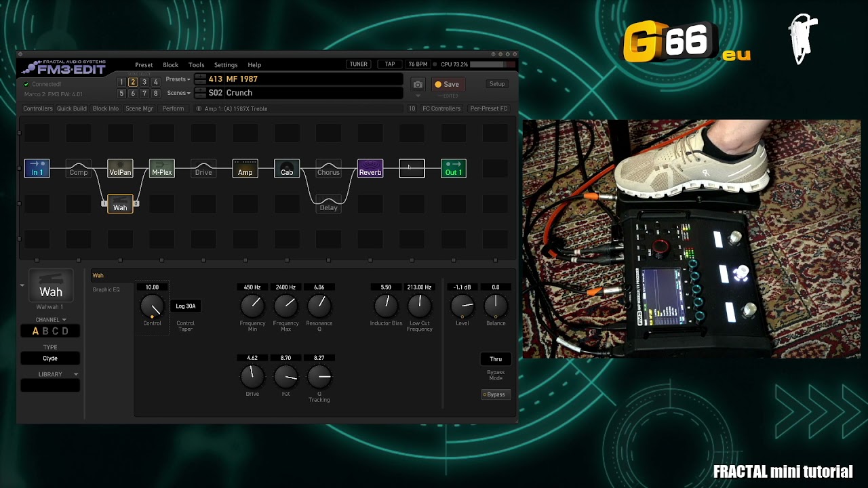Switch to the Graphic EQ page

pyautogui.click(x=106, y=289)
